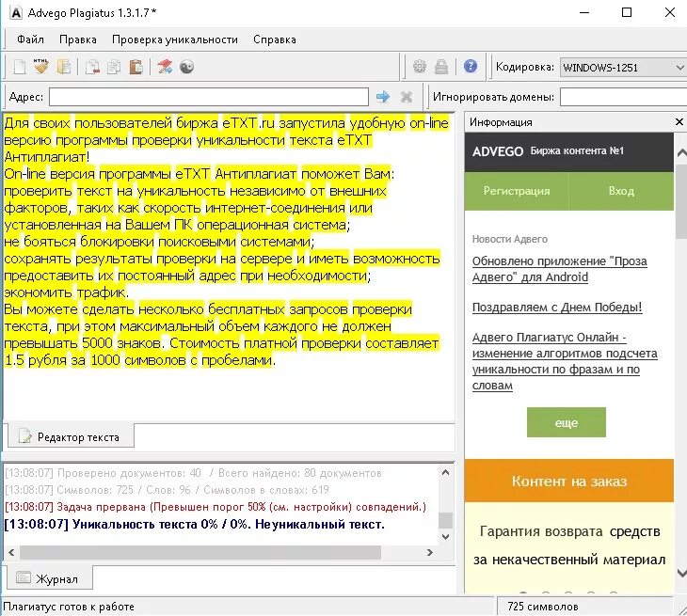Click the paste clipboard icon
The height and width of the screenshot is (616, 687).
tap(136, 67)
